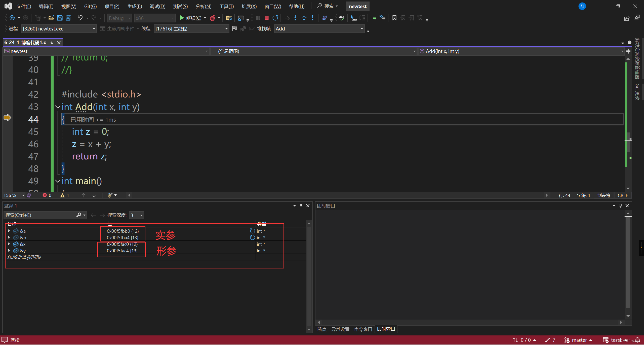Viewport: 644px width, 345px height.
Task: Open the 文件(F) menu
Action: [24, 6]
